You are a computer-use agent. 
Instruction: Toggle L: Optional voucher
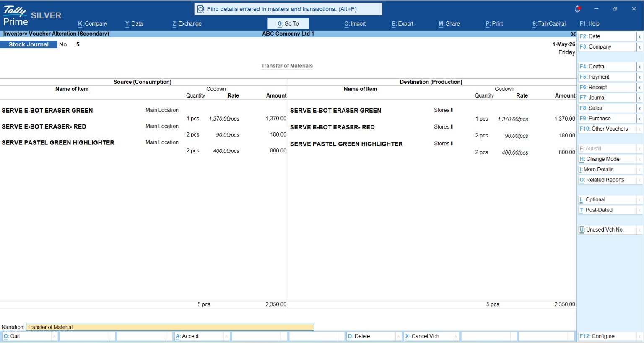607,200
